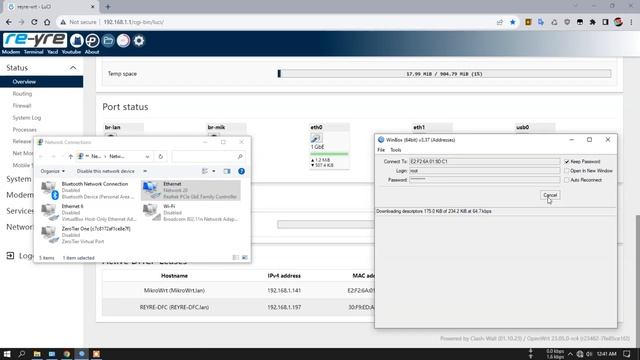Cancel the WinBox connection
The width and height of the screenshot is (640, 360).
(550, 195)
